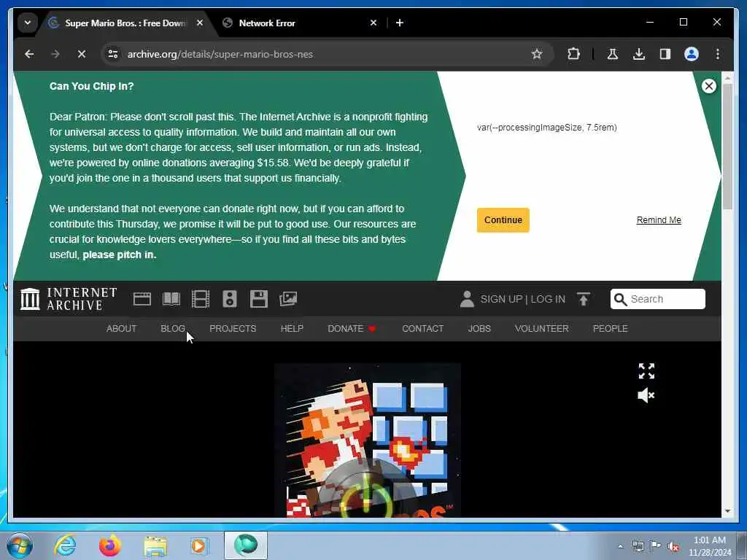Go back to the previous page
The image size is (747, 560).
point(29,54)
